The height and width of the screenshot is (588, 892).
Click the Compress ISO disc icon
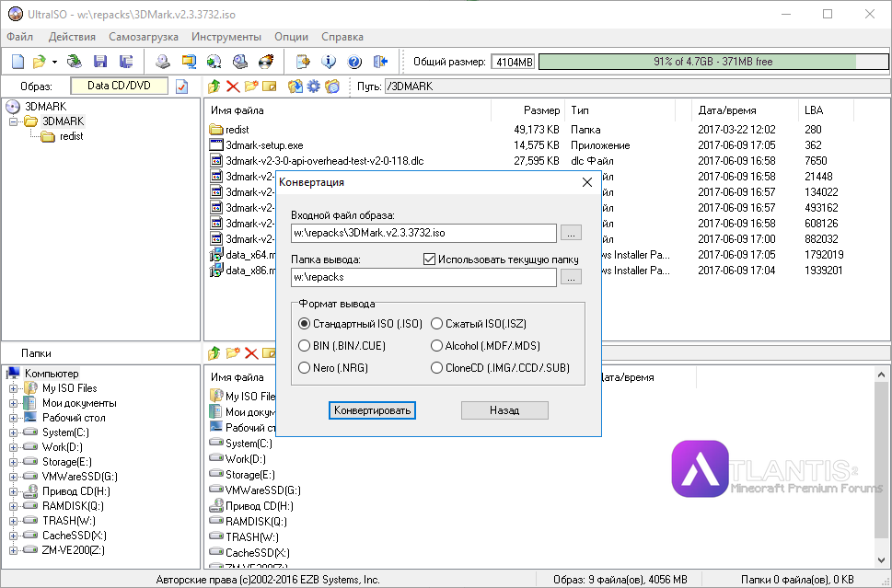[214, 62]
